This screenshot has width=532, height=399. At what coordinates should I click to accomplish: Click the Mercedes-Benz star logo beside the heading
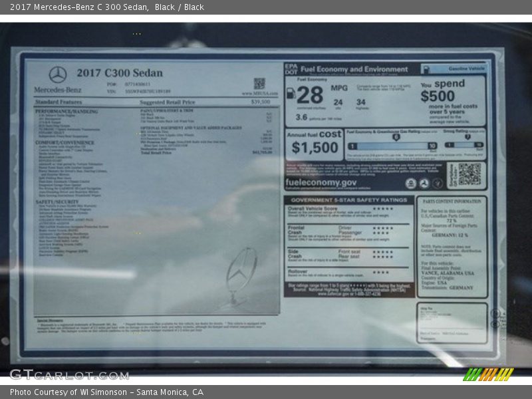58,74
